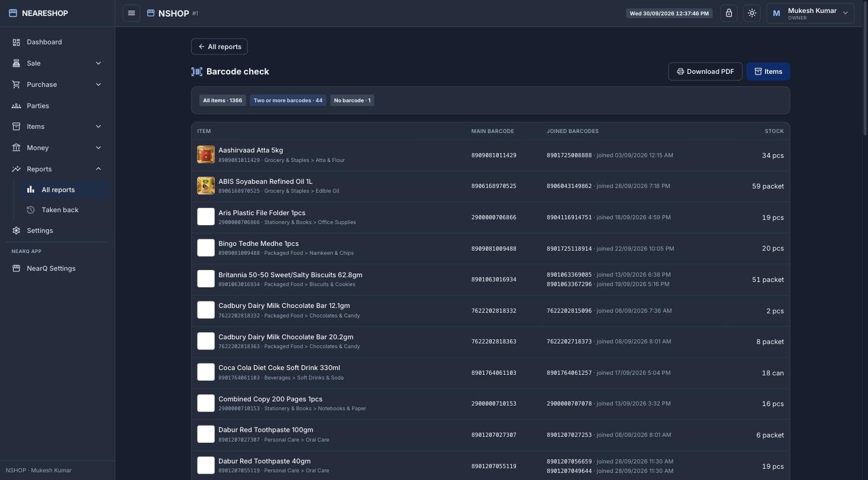Click the NEARESHOP logo icon
This screenshot has height=480, width=868.
point(13,13)
